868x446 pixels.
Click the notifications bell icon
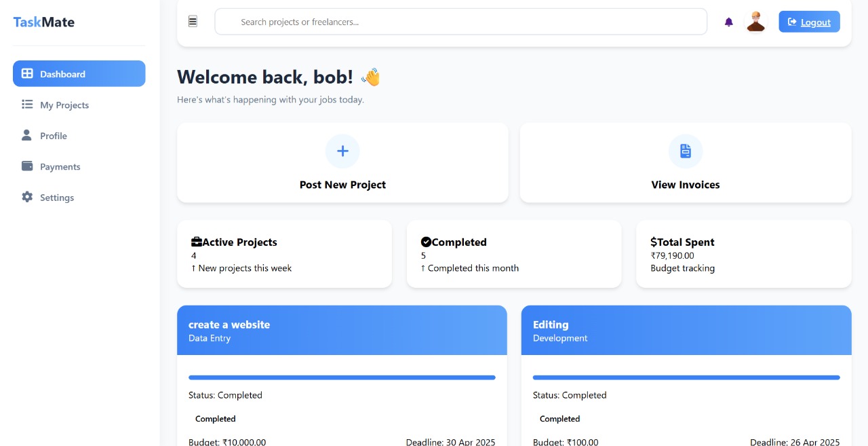tap(728, 22)
